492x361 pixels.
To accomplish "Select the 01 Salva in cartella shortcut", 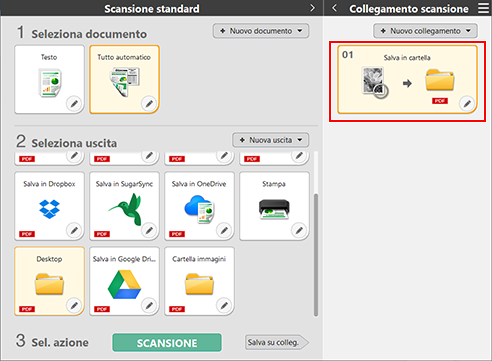I will [407, 80].
